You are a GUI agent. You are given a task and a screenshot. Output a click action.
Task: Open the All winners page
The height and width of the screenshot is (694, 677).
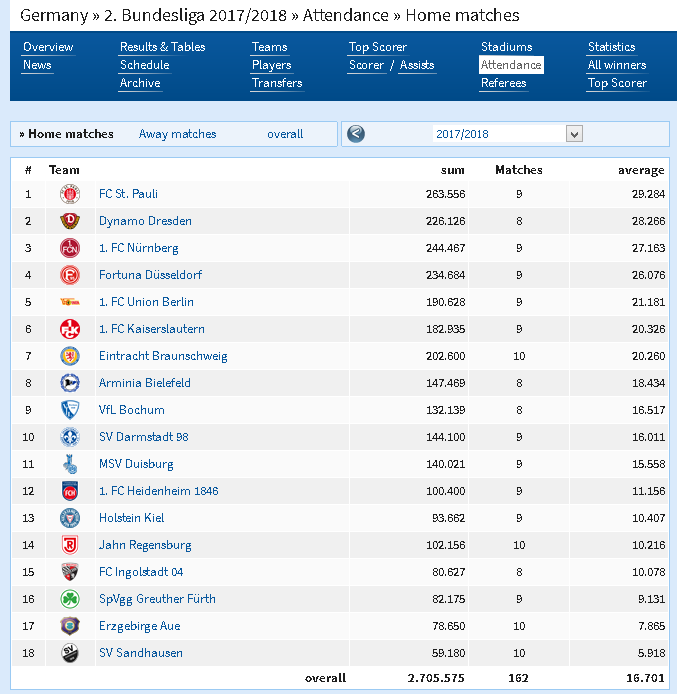pyautogui.click(x=617, y=65)
